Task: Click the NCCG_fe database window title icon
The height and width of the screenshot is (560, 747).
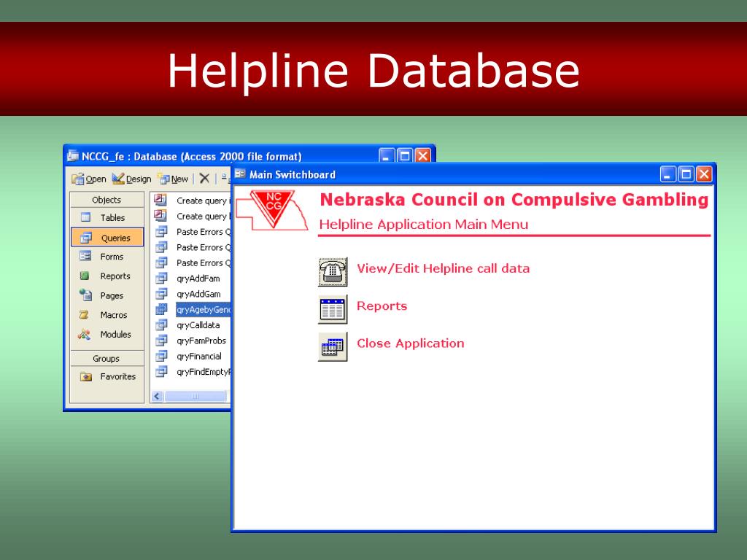Action: (x=73, y=156)
